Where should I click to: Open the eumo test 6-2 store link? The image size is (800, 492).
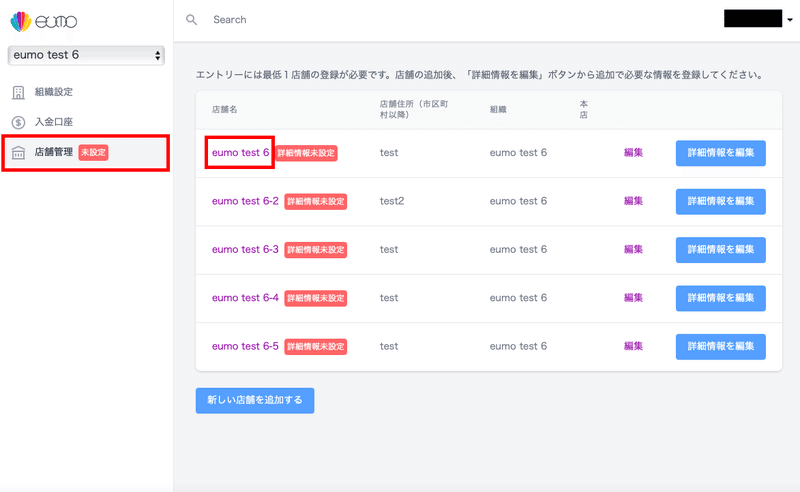(x=245, y=201)
